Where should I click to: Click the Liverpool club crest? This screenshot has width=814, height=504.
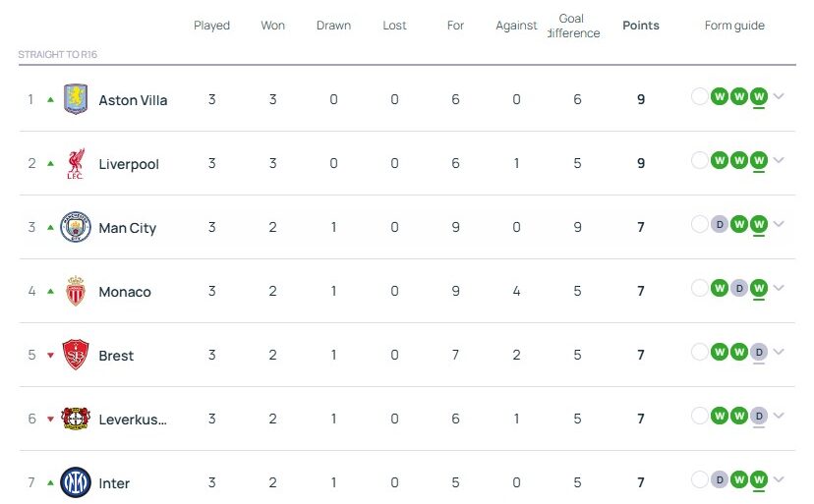(x=76, y=163)
